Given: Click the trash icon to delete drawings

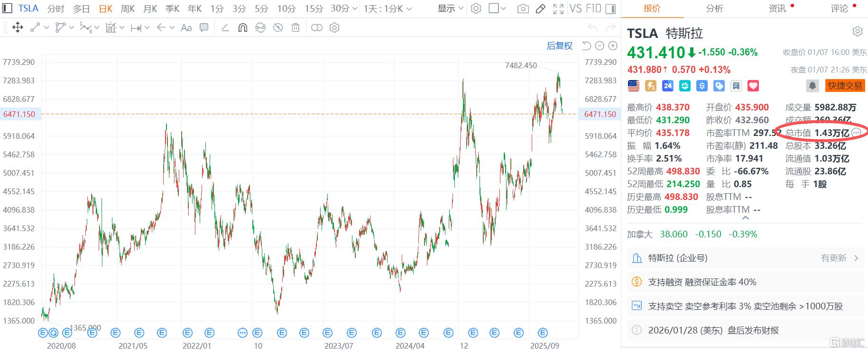Looking at the screenshot, I should point(295,28).
